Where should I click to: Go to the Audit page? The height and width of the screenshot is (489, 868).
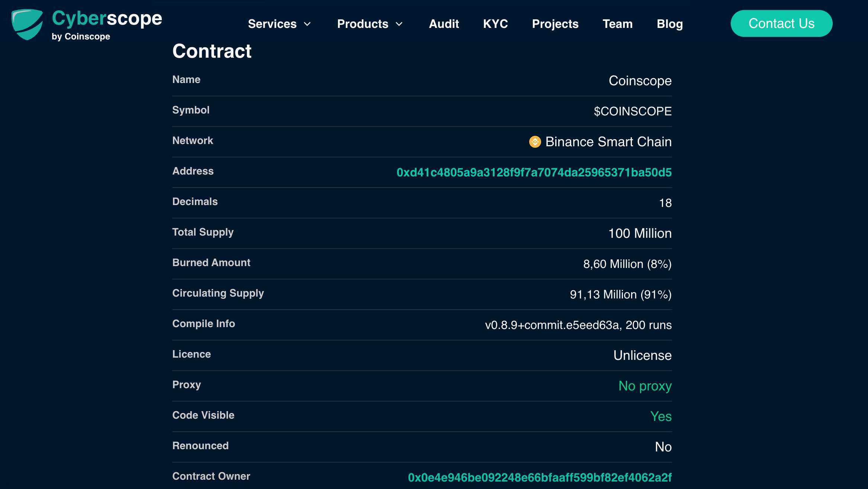(444, 24)
